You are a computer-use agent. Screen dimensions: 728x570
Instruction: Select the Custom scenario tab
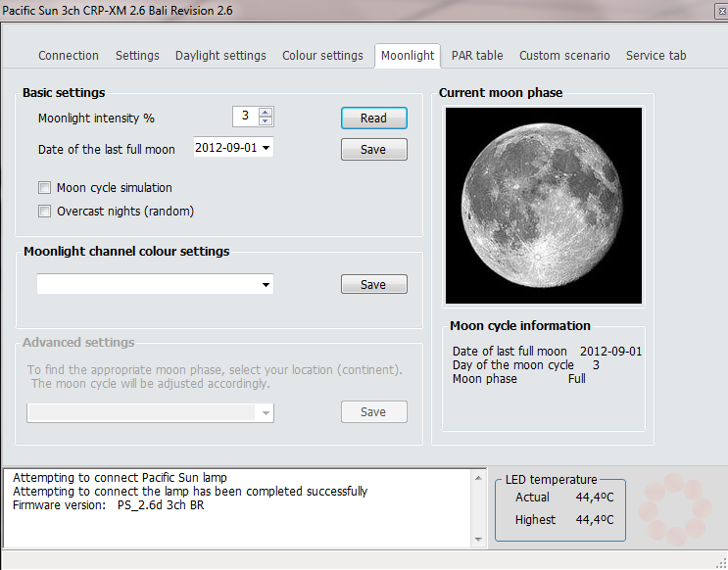tap(564, 56)
